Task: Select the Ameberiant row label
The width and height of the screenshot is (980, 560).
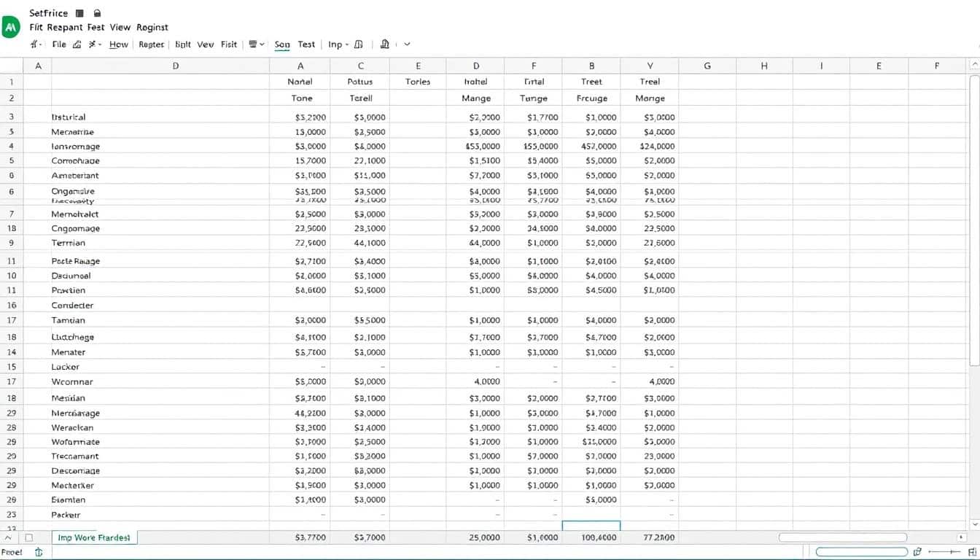Action: [x=75, y=176]
